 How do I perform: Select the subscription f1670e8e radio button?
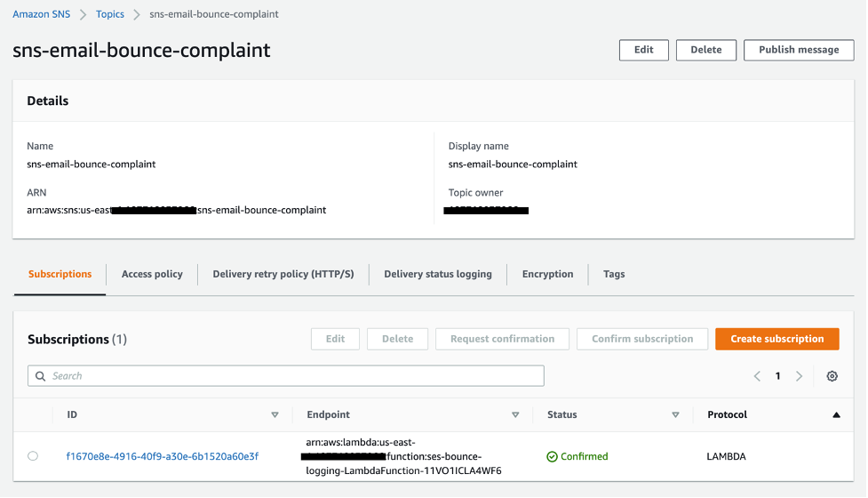click(33, 456)
